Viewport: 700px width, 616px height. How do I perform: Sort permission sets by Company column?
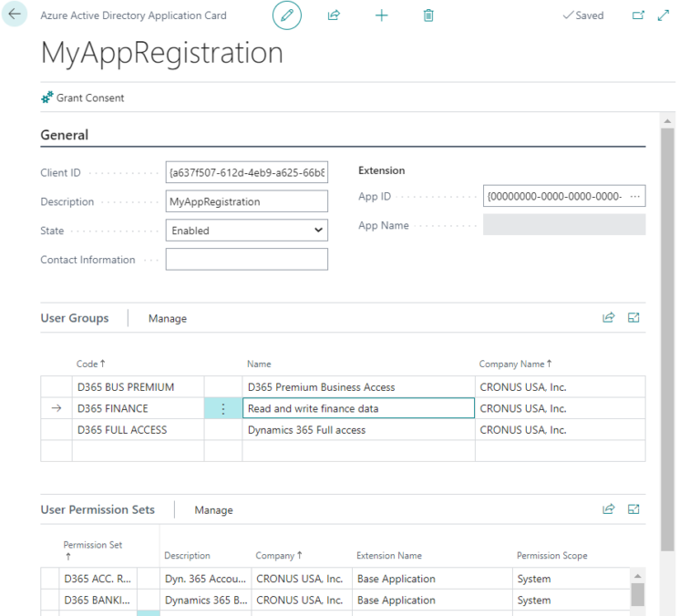(x=279, y=555)
